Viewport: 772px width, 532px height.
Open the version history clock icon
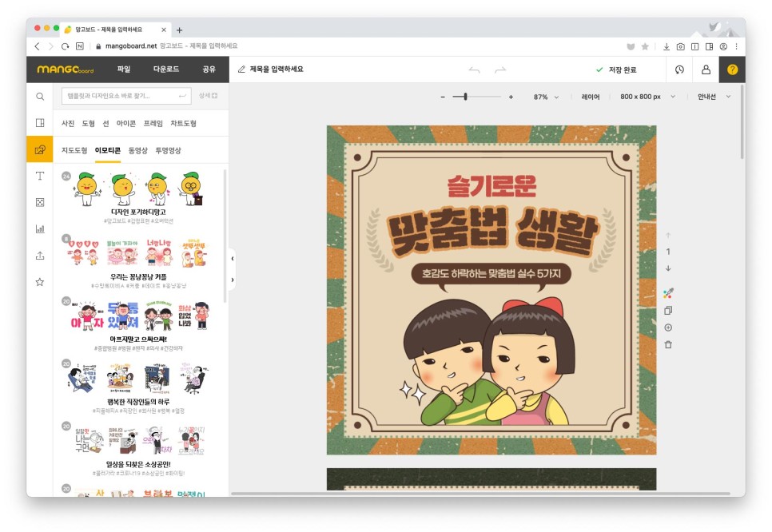click(678, 70)
